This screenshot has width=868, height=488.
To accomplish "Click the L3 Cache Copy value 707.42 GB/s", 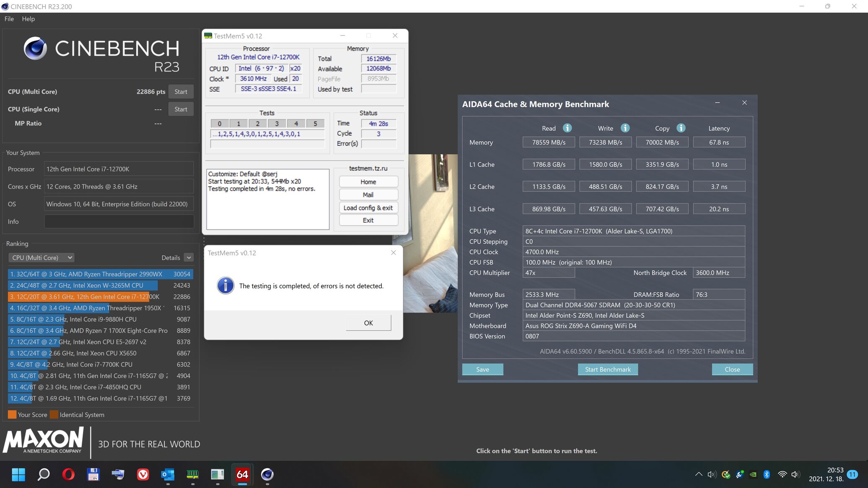I will click(x=662, y=209).
